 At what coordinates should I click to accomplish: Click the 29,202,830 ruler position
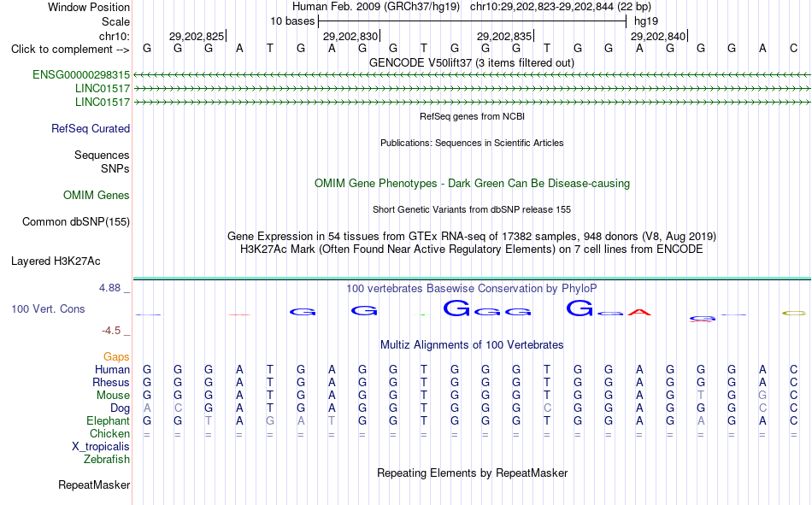[x=350, y=36]
